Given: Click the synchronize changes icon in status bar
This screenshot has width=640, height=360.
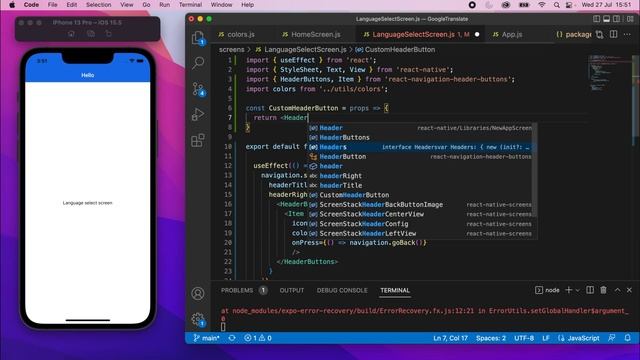Looking at the screenshot, I should (x=232, y=338).
